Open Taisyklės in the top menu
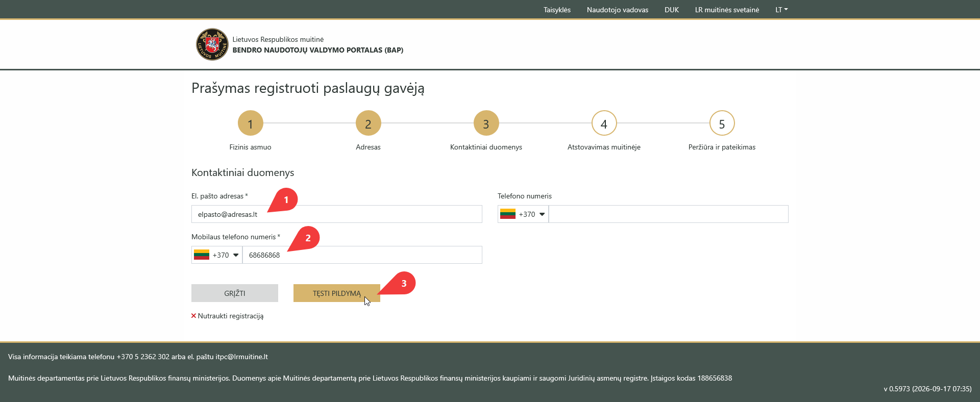 tap(557, 10)
